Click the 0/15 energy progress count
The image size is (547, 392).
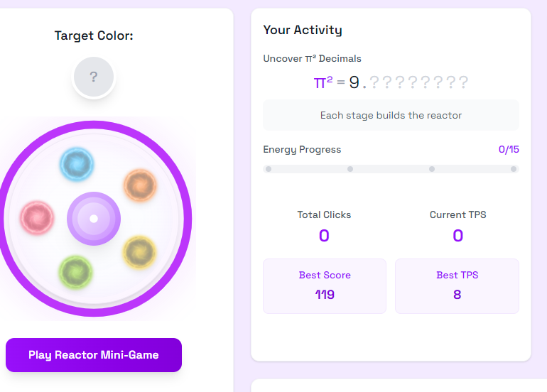tap(509, 150)
